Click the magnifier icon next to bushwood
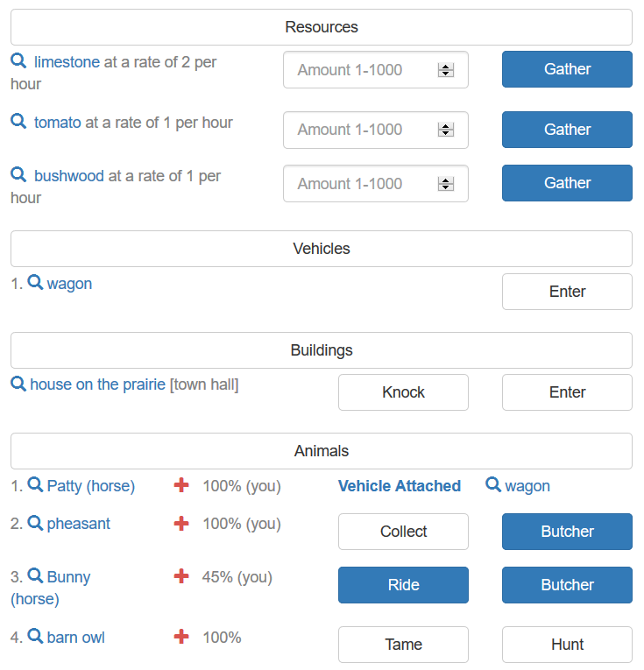The width and height of the screenshot is (644, 670). (x=18, y=175)
